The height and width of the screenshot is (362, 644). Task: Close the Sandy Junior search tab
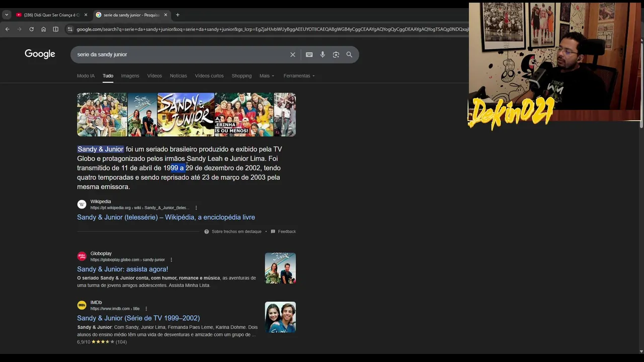166,15
